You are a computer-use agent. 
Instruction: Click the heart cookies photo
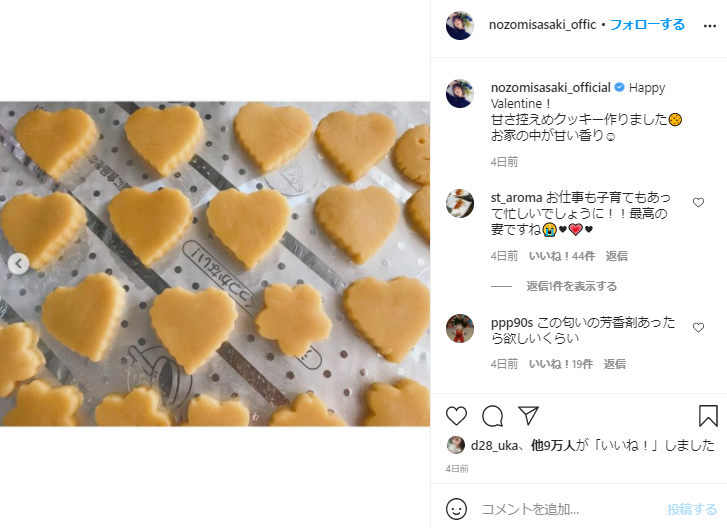215,264
